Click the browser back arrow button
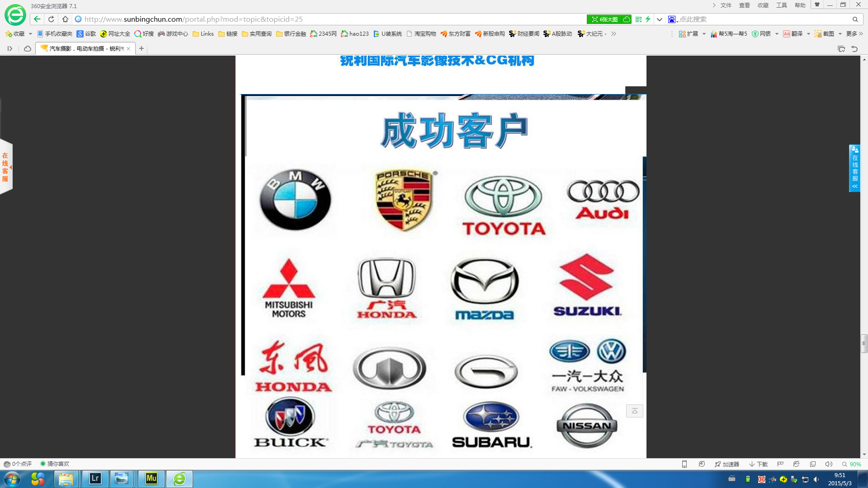The height and width of the screenshot is (488, 868). pos(37,19)
